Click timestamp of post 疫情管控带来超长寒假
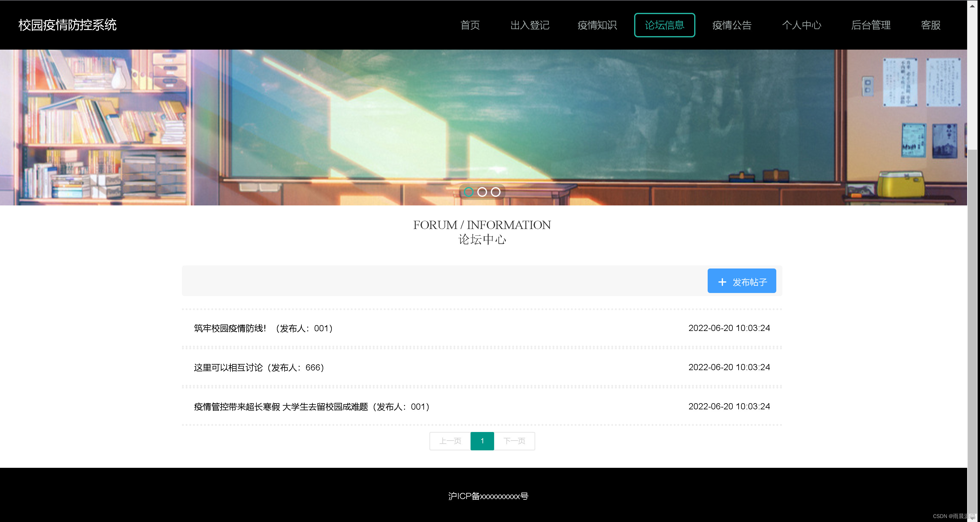The width and height of the screenshot is (980, 522). [x=729, y=406]
